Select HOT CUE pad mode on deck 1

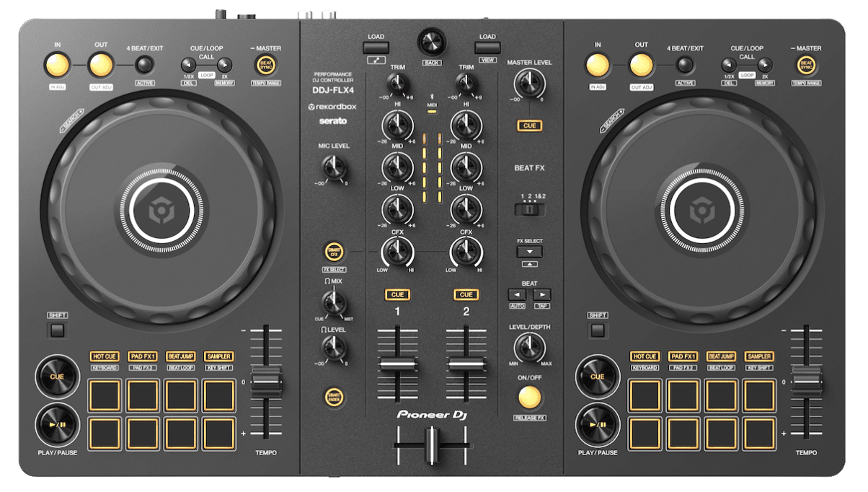click(105, 356)
